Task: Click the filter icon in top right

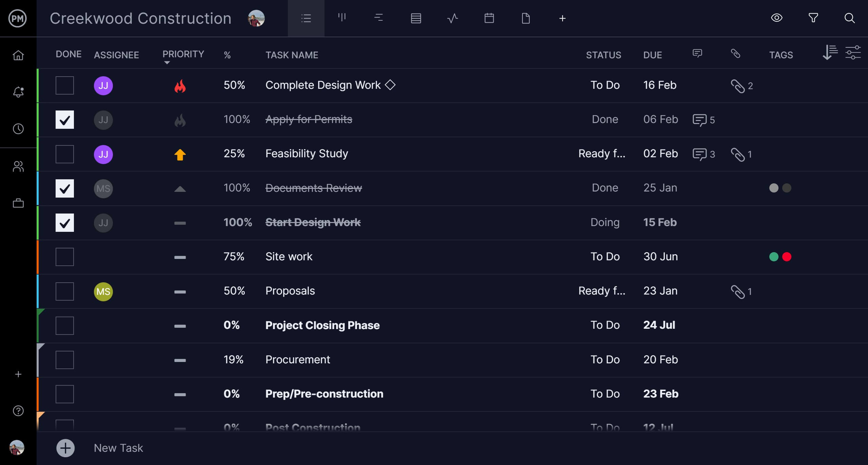Action: [815, 18]
